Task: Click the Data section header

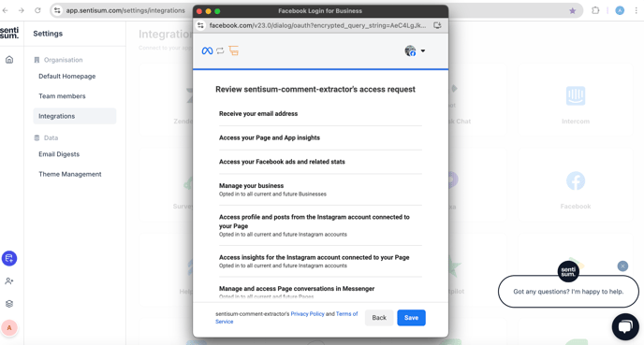Action: pos(46,137)
